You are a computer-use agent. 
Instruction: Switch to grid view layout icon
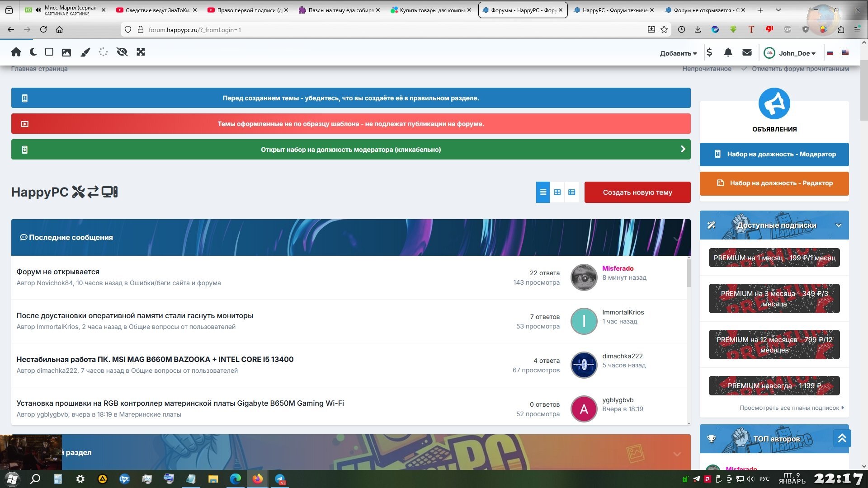click(557, 192)
